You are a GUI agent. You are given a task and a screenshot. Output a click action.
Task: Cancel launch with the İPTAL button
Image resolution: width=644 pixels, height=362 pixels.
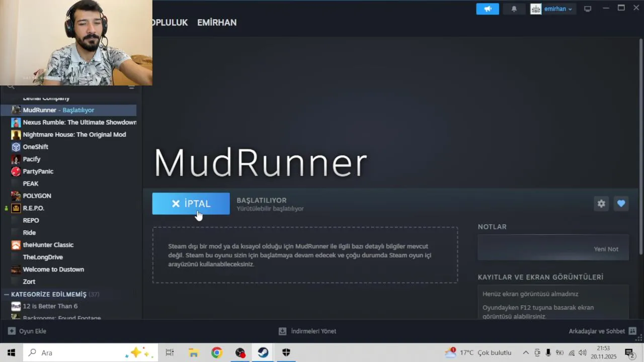pyautogui.click(x=191, y=204)
